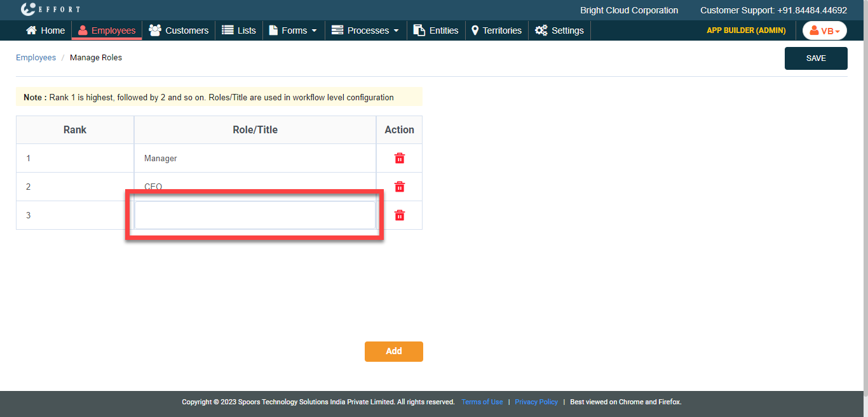Open the Terms of Use link

tap(482, 402)
